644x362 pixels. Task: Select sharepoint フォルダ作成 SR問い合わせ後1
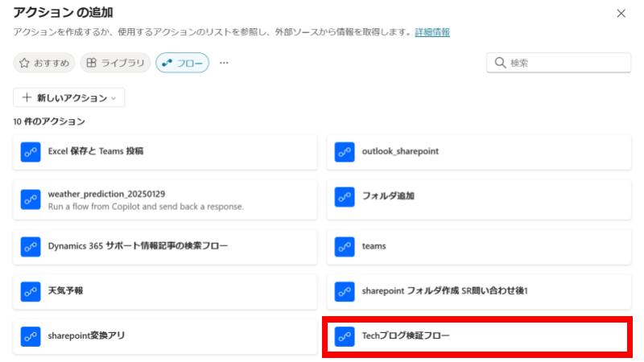479,291
